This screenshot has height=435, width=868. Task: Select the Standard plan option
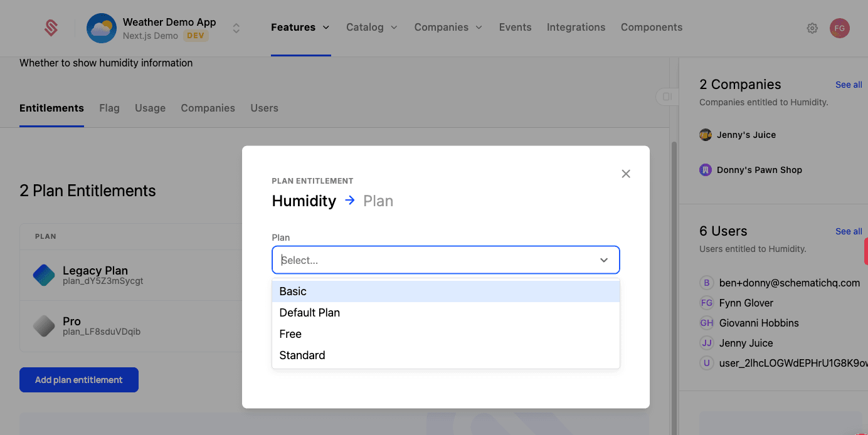click(x=445, y=355)
